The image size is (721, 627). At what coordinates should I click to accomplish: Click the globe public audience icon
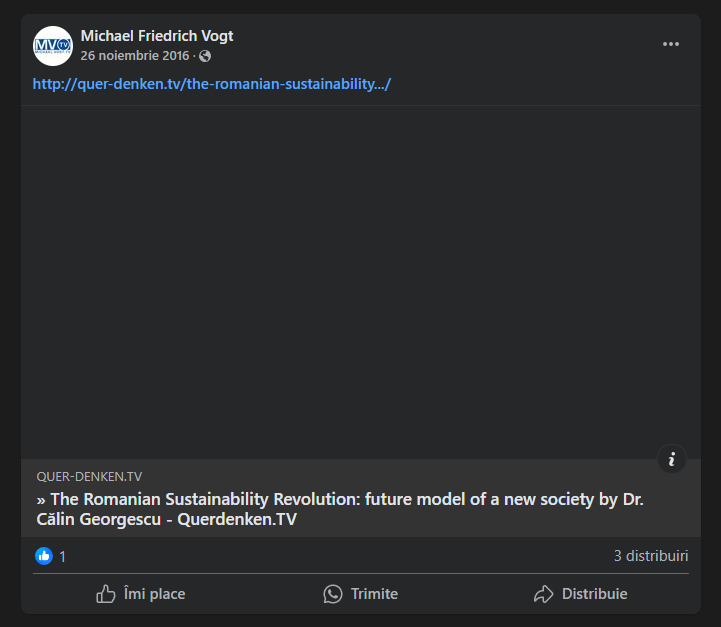click(x=205, y=56)
